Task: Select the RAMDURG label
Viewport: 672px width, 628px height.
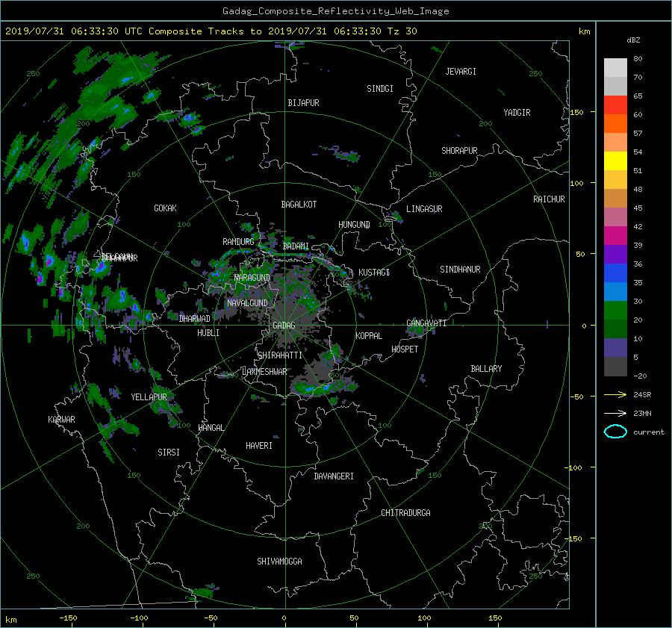Action: (x=238, y=242)
